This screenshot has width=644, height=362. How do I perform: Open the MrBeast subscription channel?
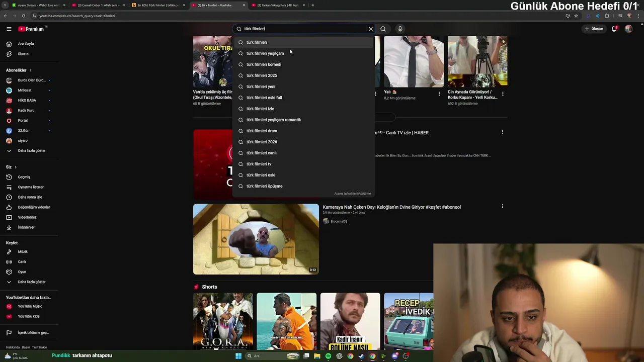tap(25, 90)
